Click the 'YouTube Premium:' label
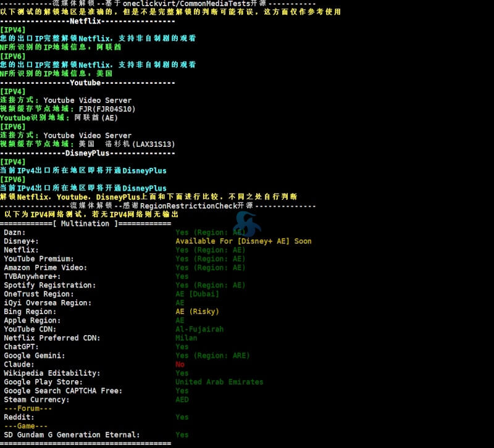Screen dimensions: 494x448 [39, 259]
